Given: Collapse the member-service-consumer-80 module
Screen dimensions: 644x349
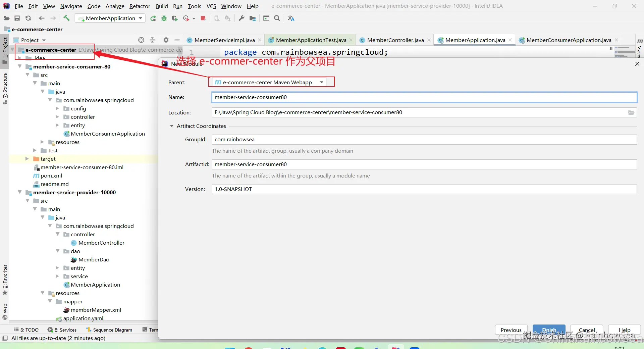Looking at the screenshot, I should click(x=20, y=66).
